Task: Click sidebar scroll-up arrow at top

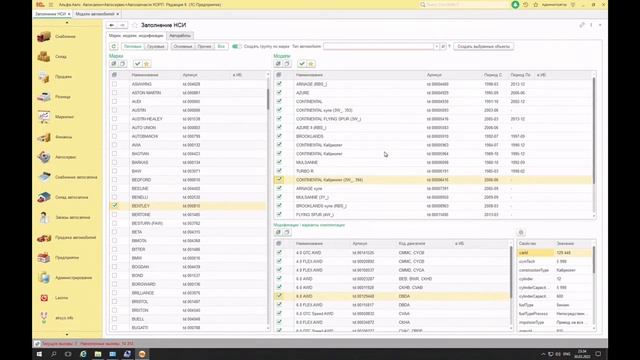Action: tap(67, 23)
